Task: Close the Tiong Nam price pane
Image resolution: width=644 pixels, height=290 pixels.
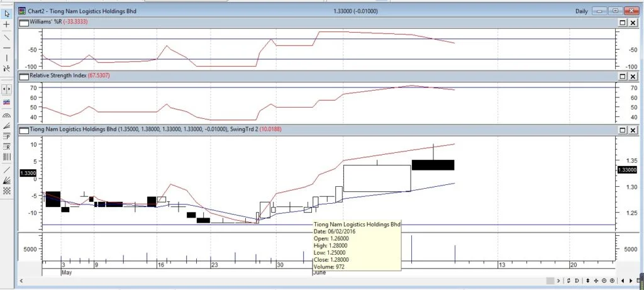Action: [x=633, y=130]
